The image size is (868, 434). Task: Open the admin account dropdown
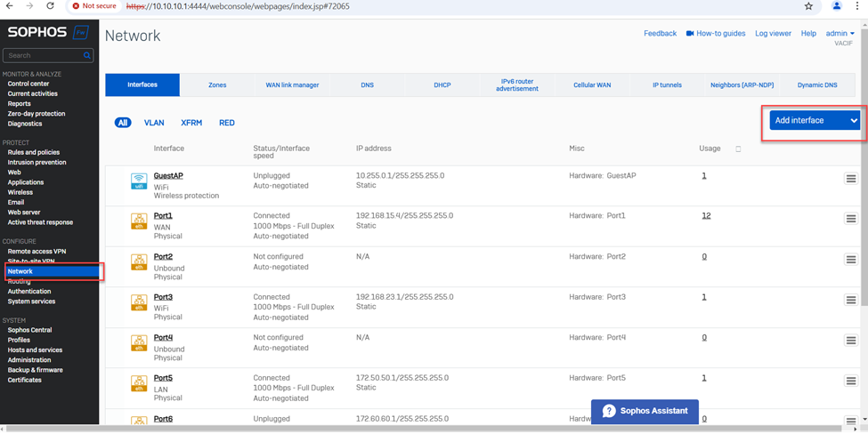[x=840, y=34]
